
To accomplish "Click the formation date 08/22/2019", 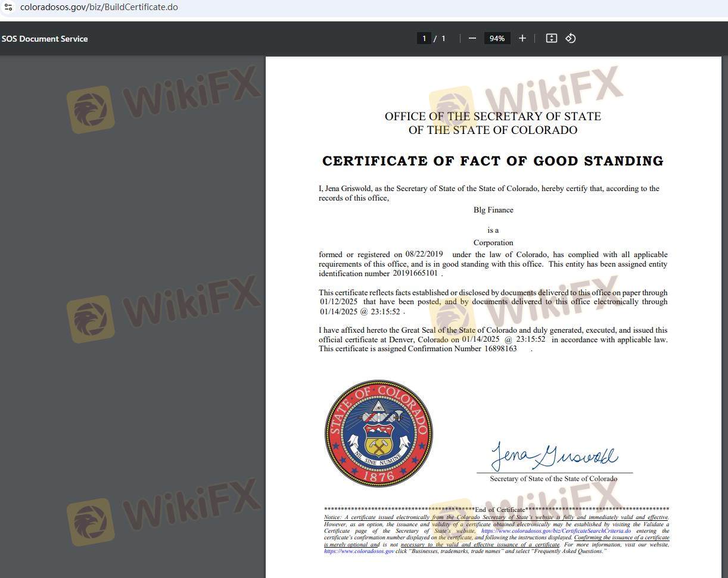I will tap(424, 254).
